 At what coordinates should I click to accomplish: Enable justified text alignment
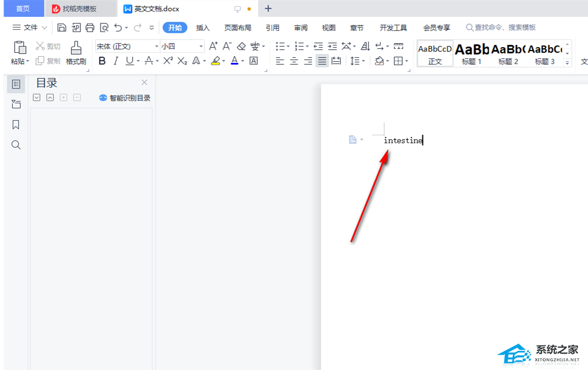(322, 61)
